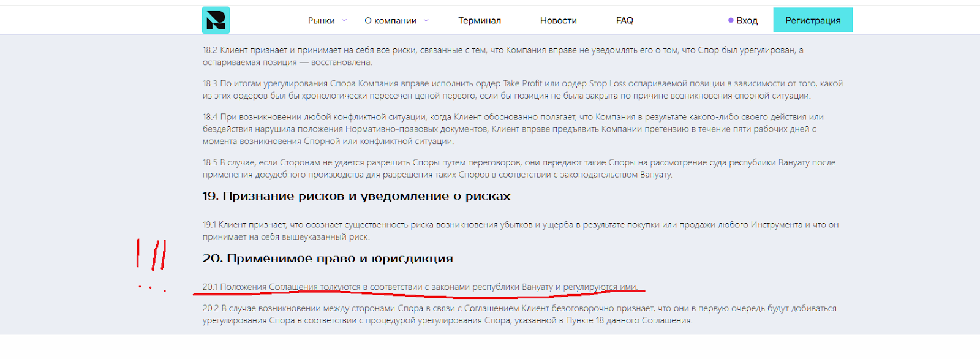Image resolution: width=980 pixels, height=359 pixels.
Task: Expand the О компании dropdown chevron
Action: point(426,20)
